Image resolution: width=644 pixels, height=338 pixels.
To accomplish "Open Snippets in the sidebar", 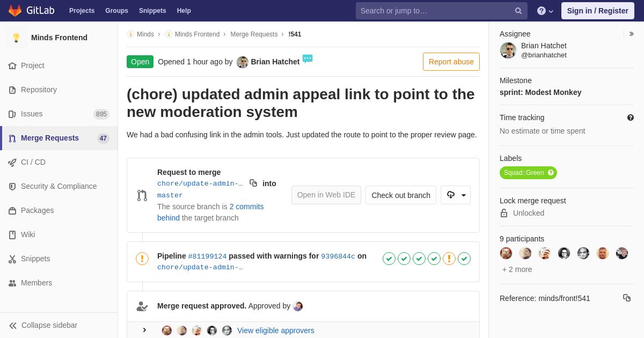I will [x=59, y=259].
